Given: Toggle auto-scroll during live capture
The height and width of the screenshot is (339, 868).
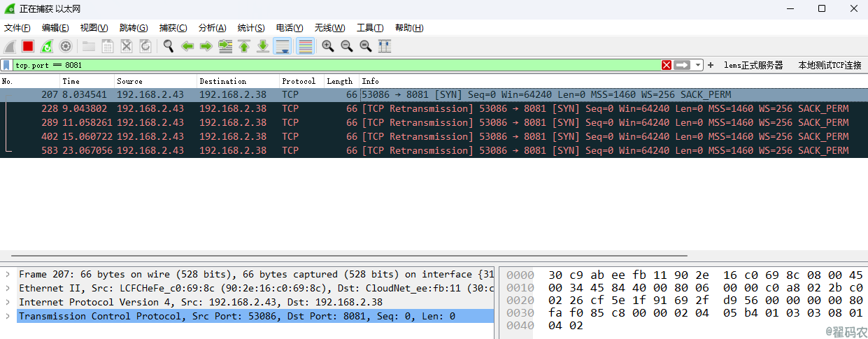Looking at the screenshot, I should (283, 46).
